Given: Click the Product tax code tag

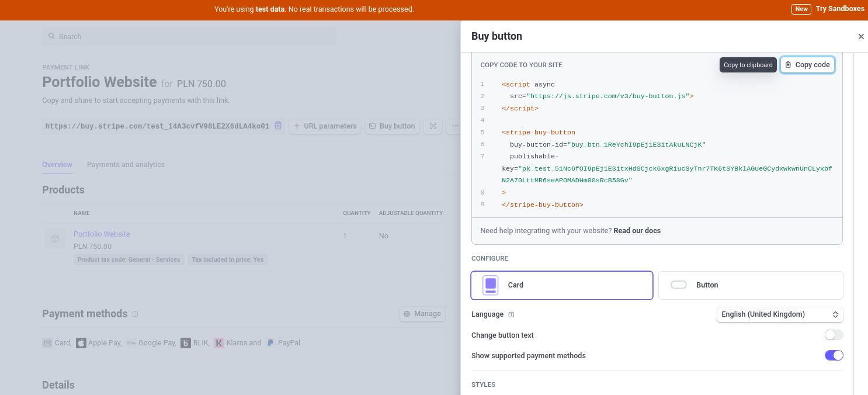Looking at the screenshot, I should tap(129, 259).
